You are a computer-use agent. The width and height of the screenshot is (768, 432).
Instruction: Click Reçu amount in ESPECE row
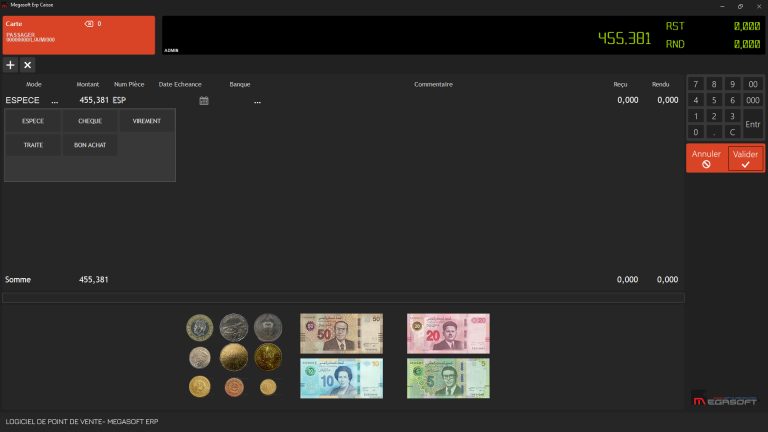(x=627, y=100)
